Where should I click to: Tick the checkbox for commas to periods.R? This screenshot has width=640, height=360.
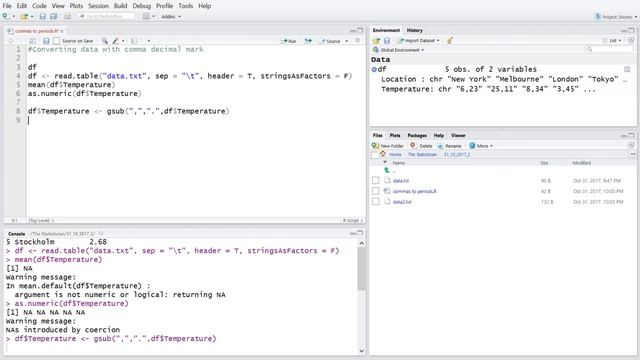click(x=376, y=191)
